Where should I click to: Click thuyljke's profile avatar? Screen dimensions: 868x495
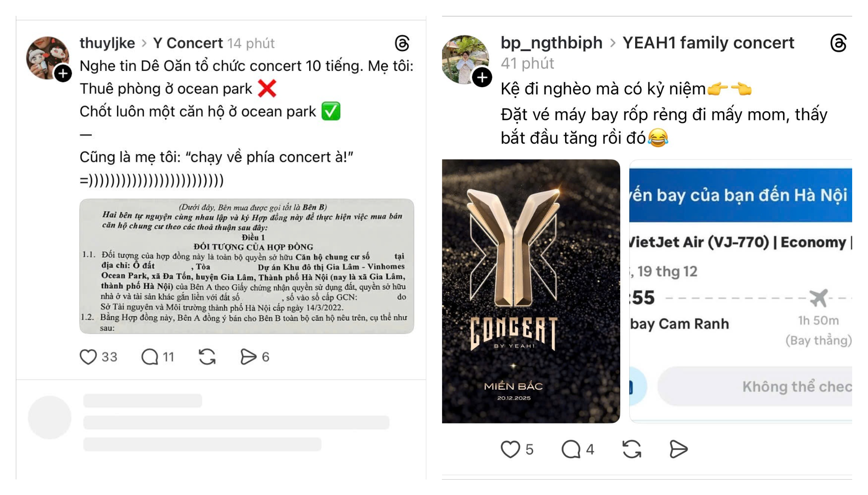(47, 58)
